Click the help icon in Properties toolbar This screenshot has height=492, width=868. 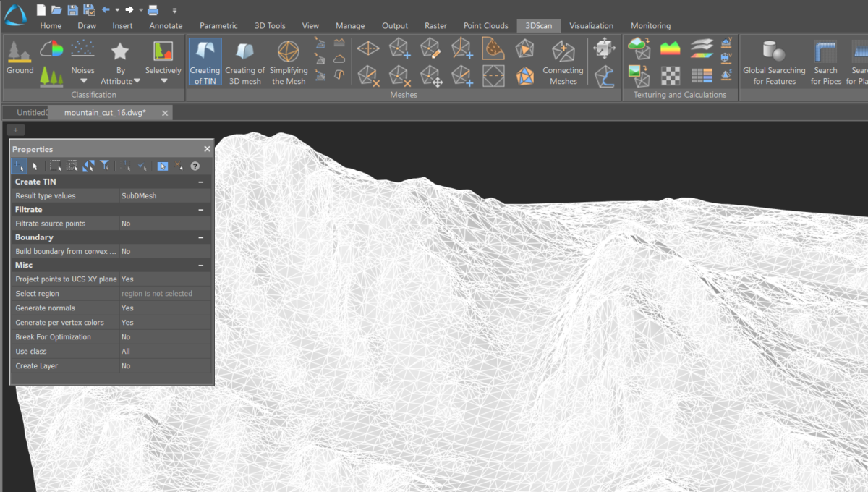(195, 166)
